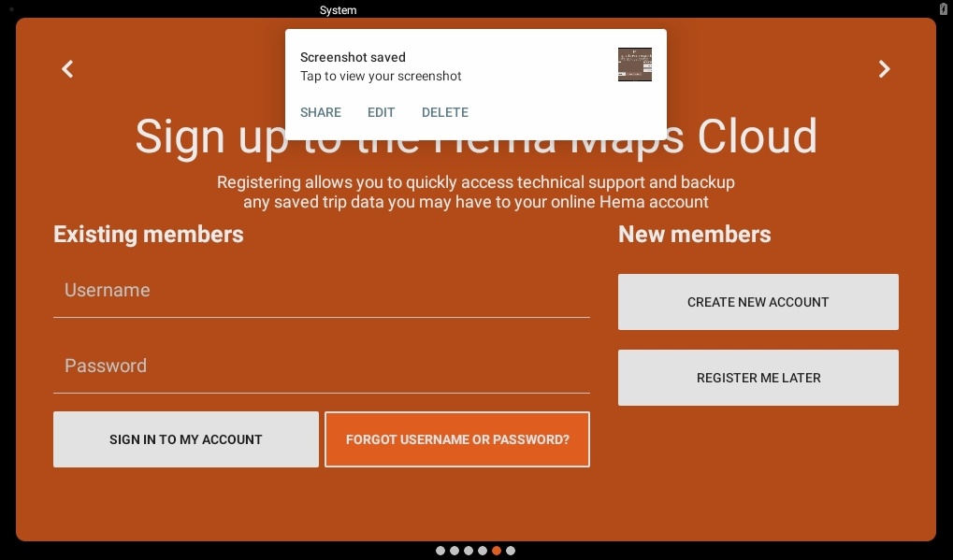
Task: Select the third page indicator dot
Action: (x=469, y=551)
